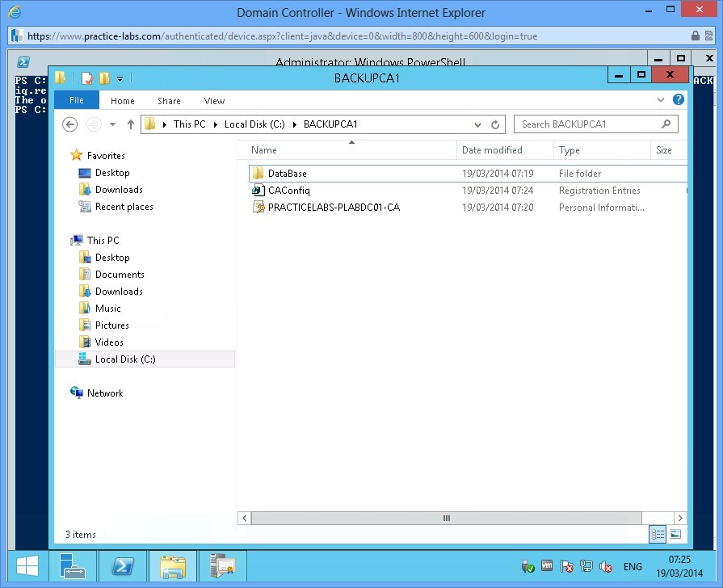Viewport: 723px width, 588px height.
Task: Switch to large thumbnails view at bottom right
Action: point(675,535)
